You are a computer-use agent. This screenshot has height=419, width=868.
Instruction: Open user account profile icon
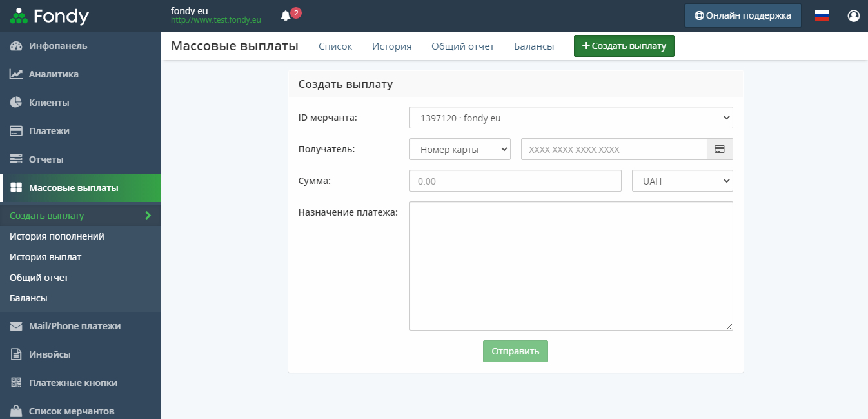pos(854,15)
